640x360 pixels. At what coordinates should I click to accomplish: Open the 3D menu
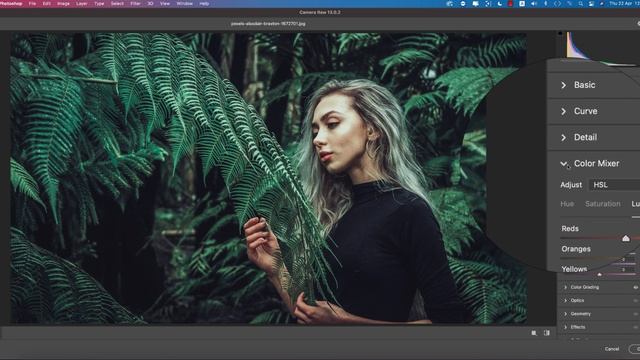[x=151, y=4]
